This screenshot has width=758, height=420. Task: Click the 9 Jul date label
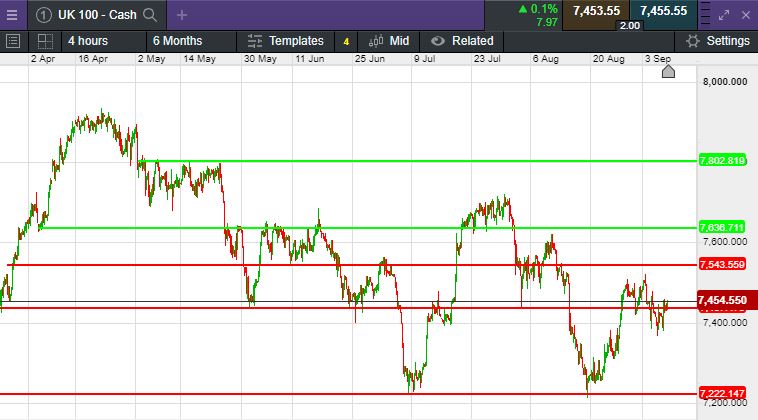pyautogui.click(x=424, y=59)
